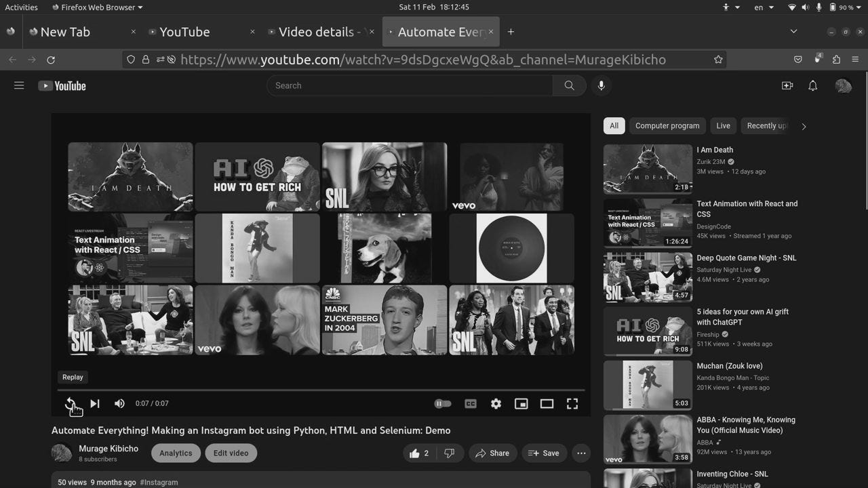
Task: Open the more actions menu on the video
Action: tap(581, 453)
